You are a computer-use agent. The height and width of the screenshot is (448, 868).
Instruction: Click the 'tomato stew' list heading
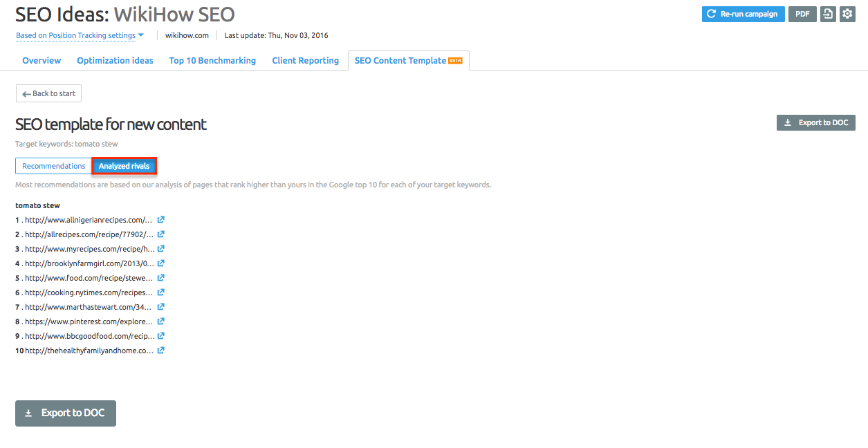click(x=37, y=205)
